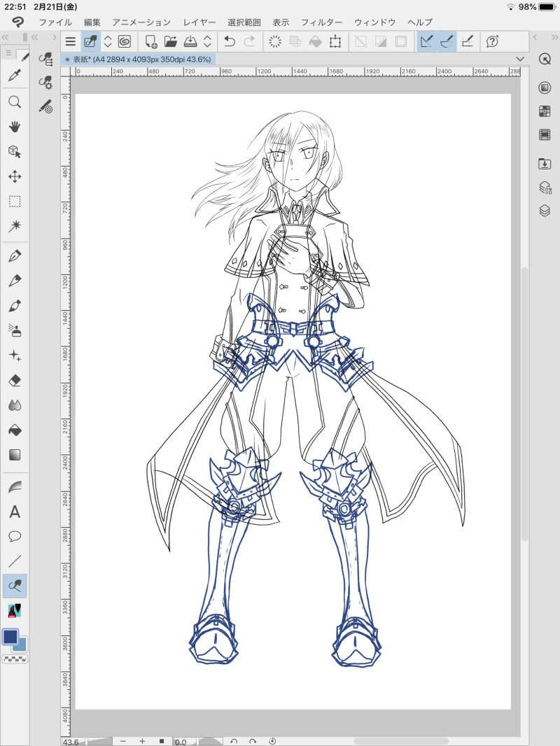
Task: Select the Auto select magic wand tool
Action: click(x=15, y=226)
